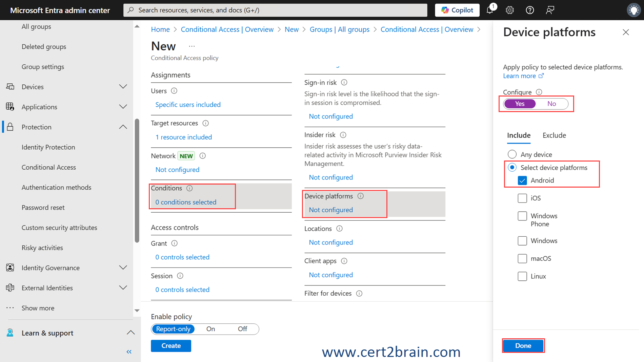644x362 pixels.
Task: Expand the External Identities chevron
Action: (x=123, y=288)
